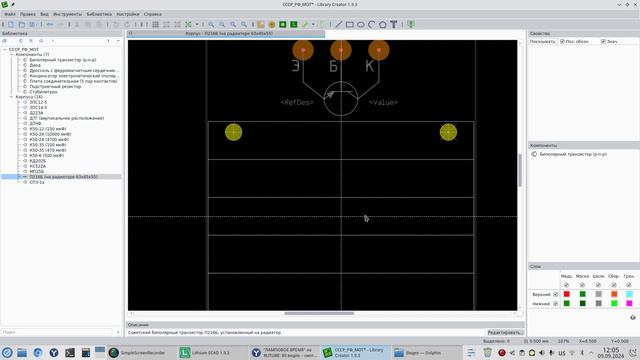
Task: Open the 'Библиотека' menu
Action: coord(99,14)
